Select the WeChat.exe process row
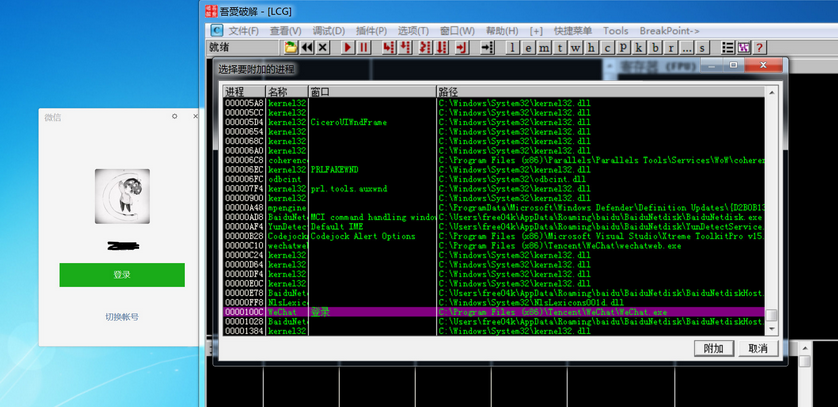The image size is (838, 407). pyautogui.click(x=494, y=312)
